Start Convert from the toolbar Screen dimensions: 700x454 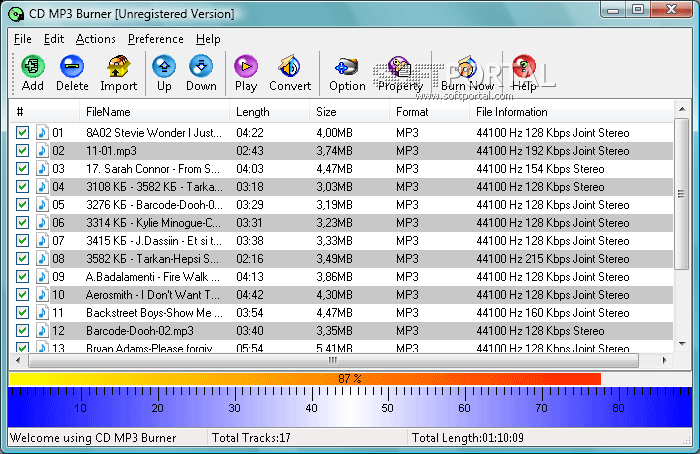point(290,70)
